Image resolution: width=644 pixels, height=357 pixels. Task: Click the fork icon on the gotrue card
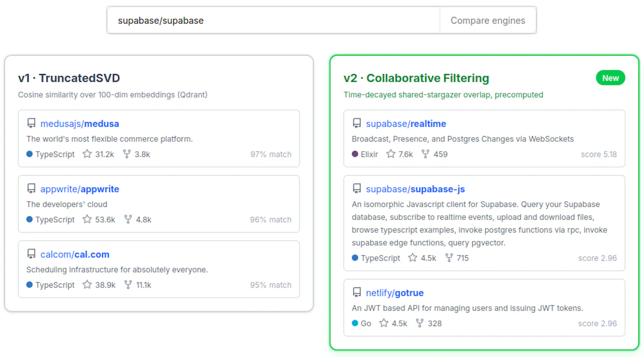point(420,323)
